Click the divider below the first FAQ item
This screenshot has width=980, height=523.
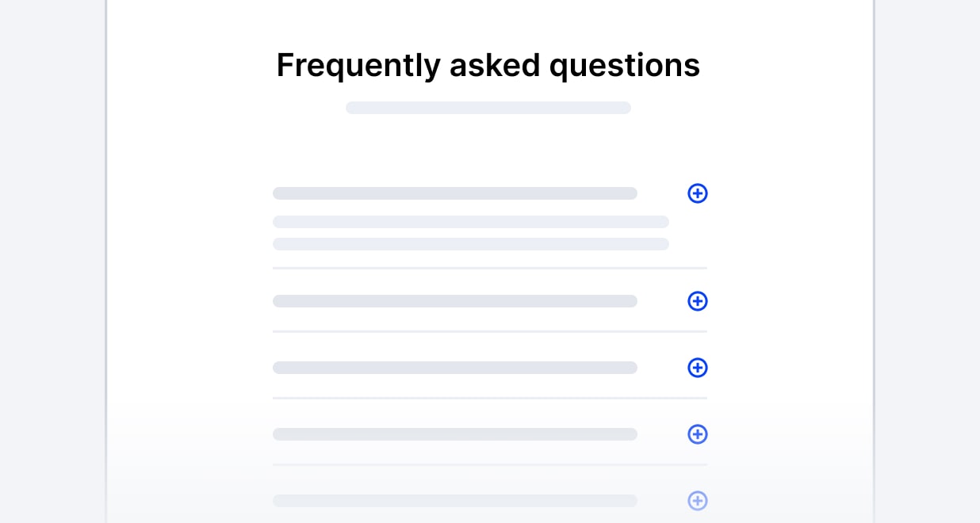click(x=490, y=268)
